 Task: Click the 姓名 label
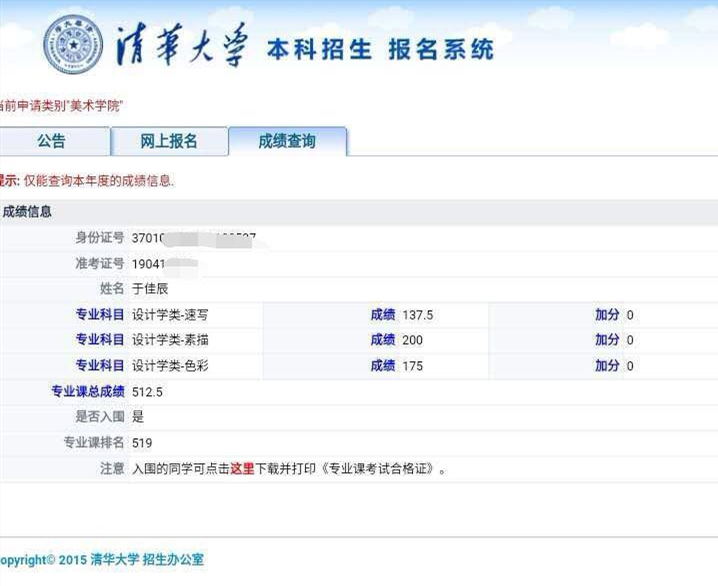112,288
